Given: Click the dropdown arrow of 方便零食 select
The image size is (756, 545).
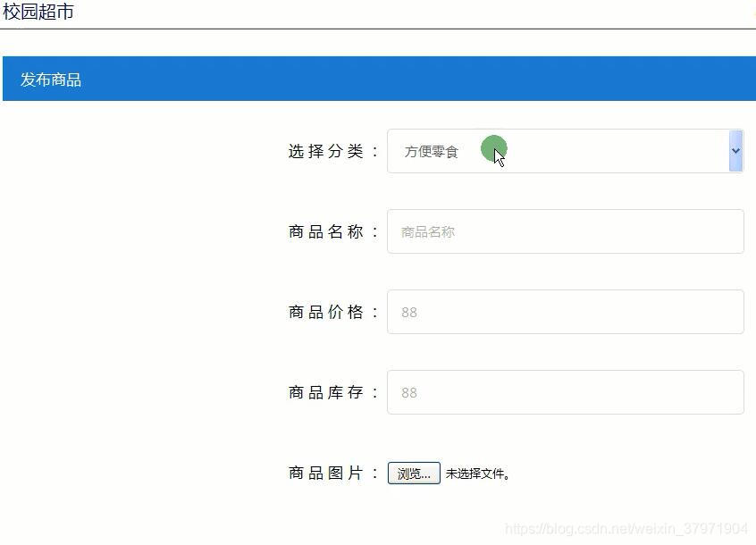Looking at the screenshot, I should pyautogui.click(x=735, y=151).
